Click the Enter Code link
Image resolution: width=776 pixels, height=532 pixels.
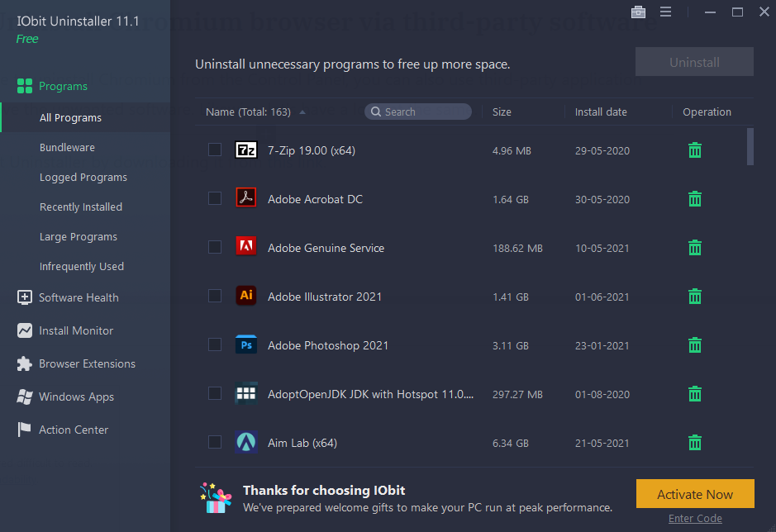(x=695, y=518)
